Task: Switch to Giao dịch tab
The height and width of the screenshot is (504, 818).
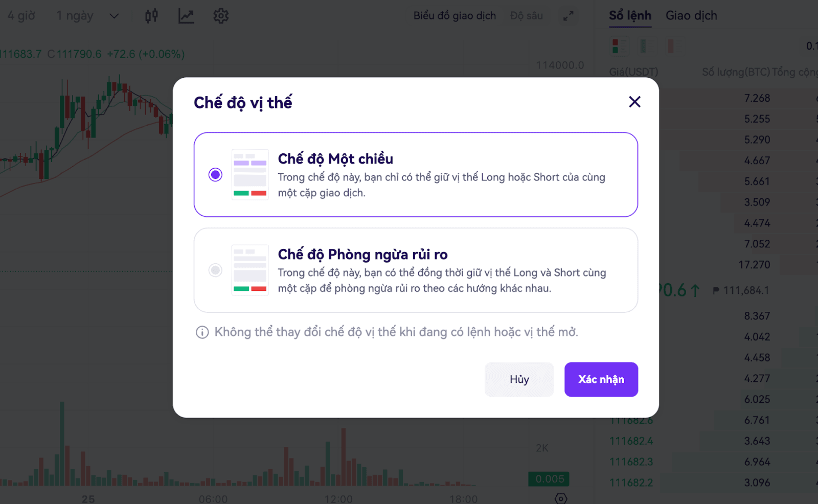Action: pyautogui.click(x=691, y=16)
